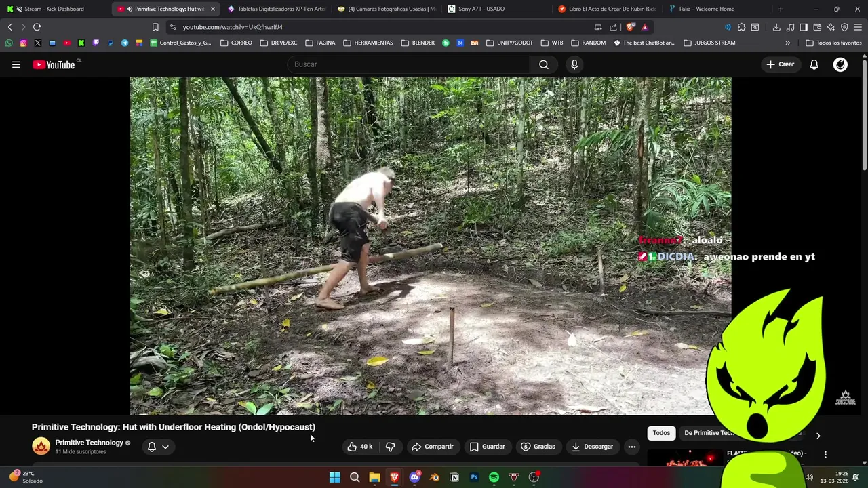Click the Descargar download button
The width and height of the screenshot is (868, 488).
593,447
